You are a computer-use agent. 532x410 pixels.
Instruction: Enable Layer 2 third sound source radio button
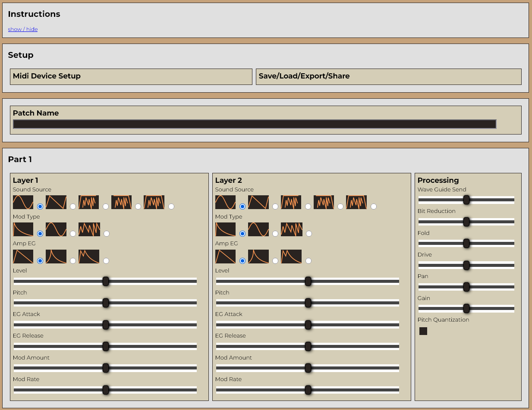(308, 207)
